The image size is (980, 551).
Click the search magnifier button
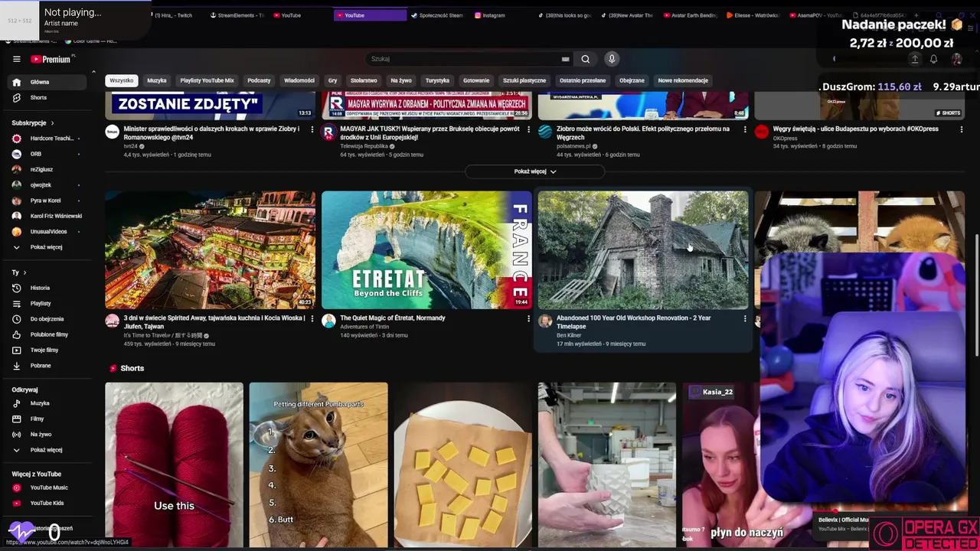585,59
